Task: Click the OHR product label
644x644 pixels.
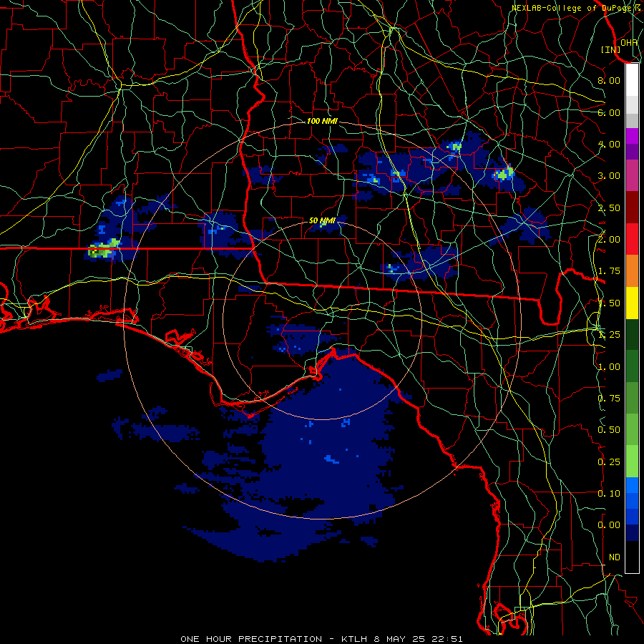Action: click(629, 42)
